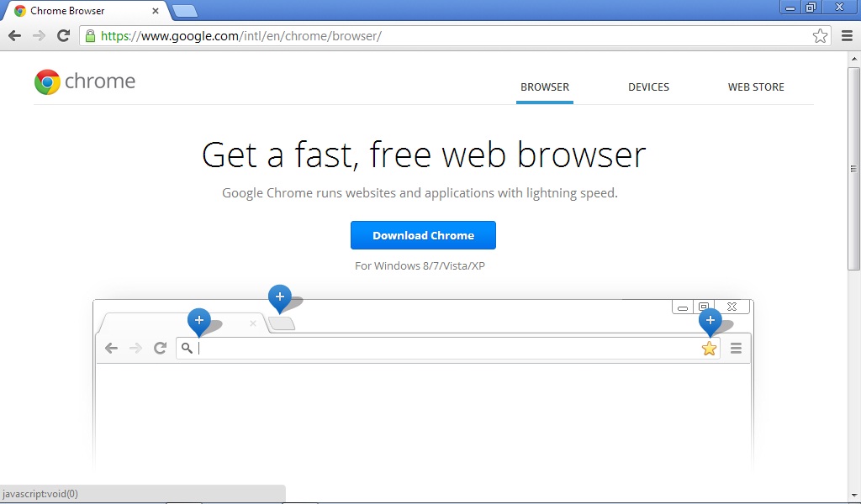Click the magnifier icon in illustrated search box
Viewport: 861px width, 504px height.
pos(187,349)
